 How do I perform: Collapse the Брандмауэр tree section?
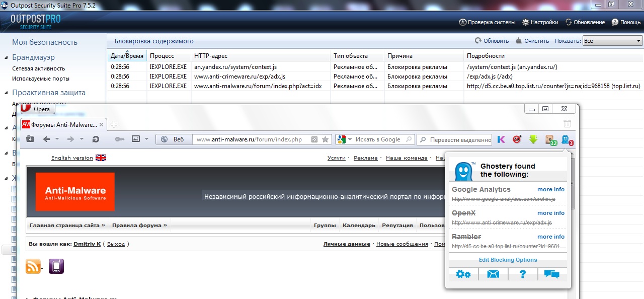click(6, 58)
